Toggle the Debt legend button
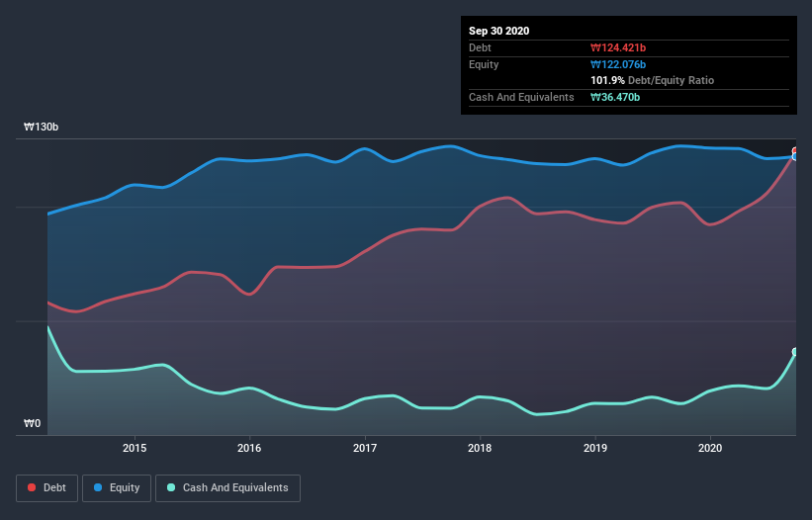 (x=46, y=488)
